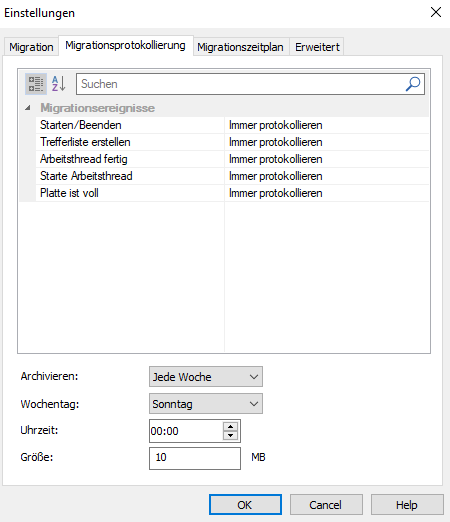This screenshot has height=522, width=450.
Task: Click Starte Arbeitsthread value Immer protokollieren
Action: pyautogui.click(x=327, y=176)
